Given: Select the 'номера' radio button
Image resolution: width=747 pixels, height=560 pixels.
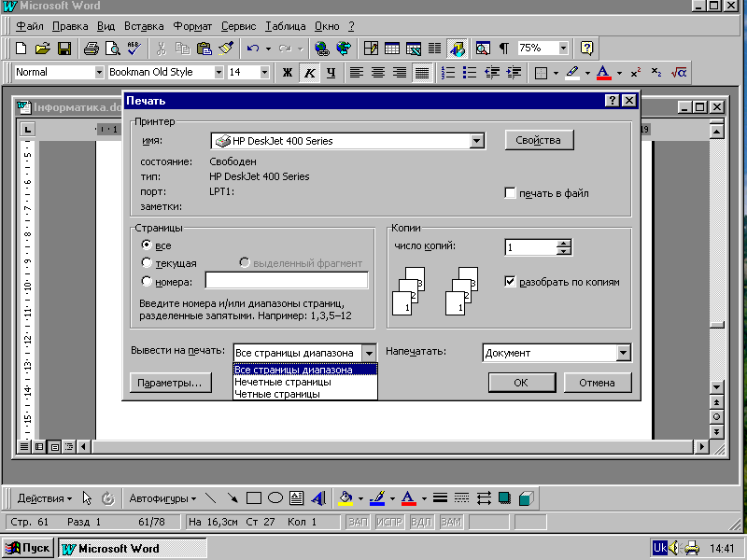Looking at the screenshot, I should coord(147,281).
